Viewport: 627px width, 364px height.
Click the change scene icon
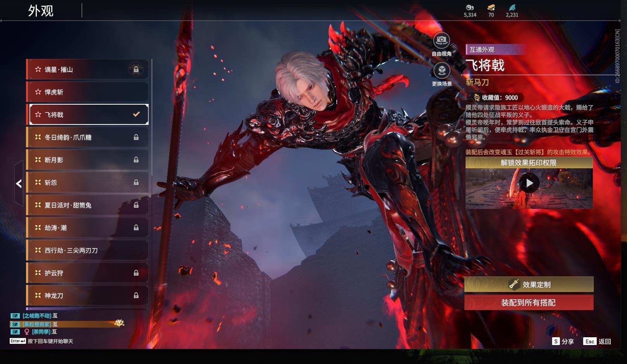(x=442, y=71)
